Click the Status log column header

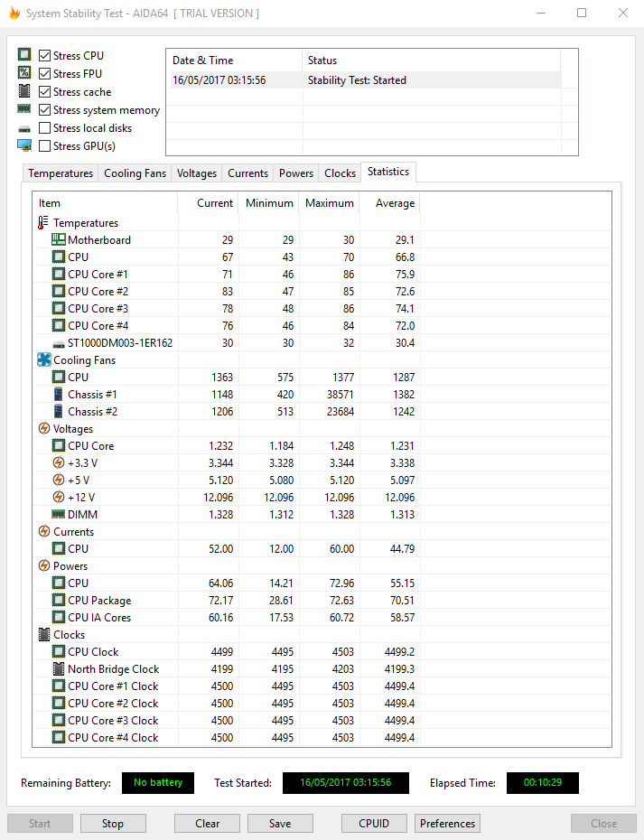[432, 61]
